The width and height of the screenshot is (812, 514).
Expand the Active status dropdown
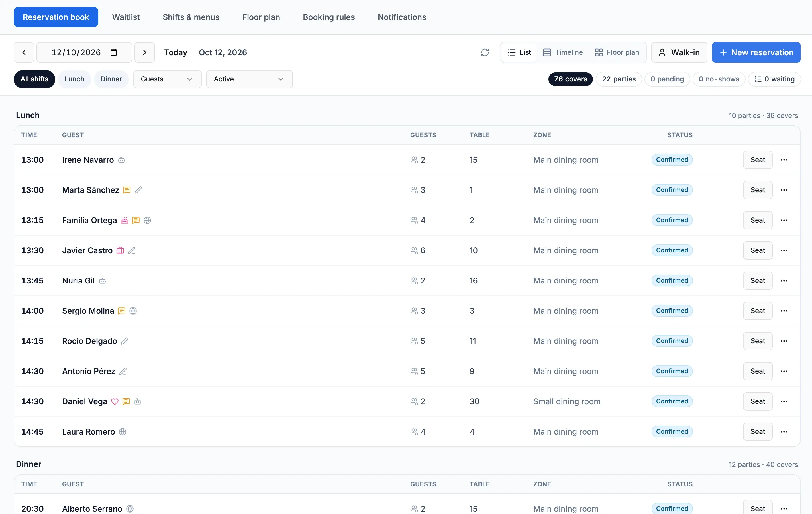(x=249, y=79)
